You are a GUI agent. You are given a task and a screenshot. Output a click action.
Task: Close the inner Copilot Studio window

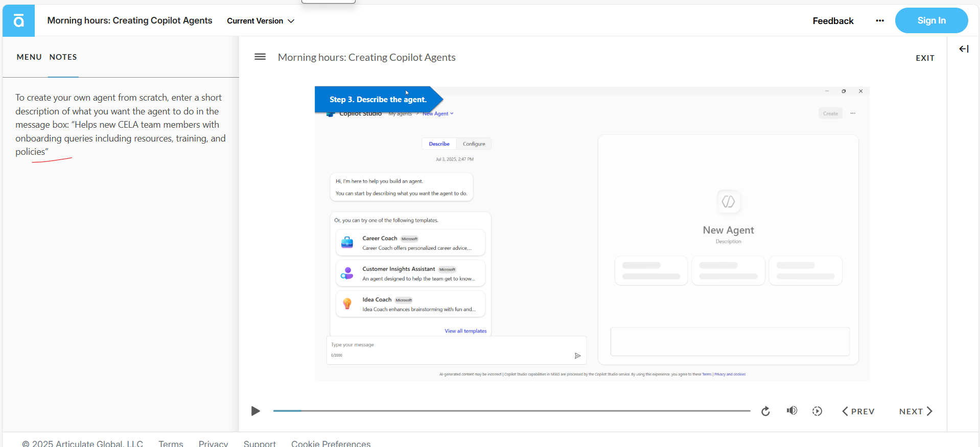coord(861,91)
